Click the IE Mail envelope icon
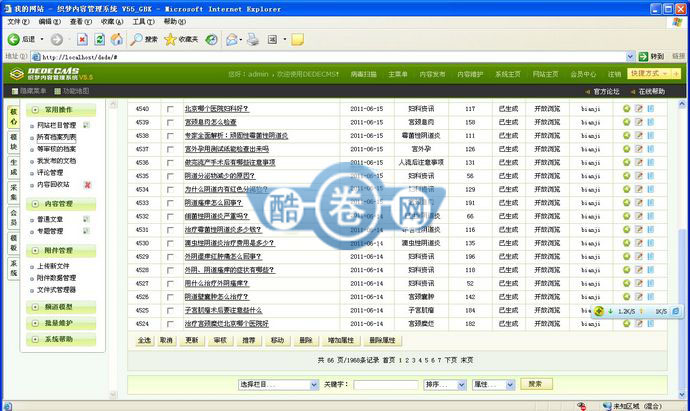This screenshot has width=690, height=411. click(231, 40)
